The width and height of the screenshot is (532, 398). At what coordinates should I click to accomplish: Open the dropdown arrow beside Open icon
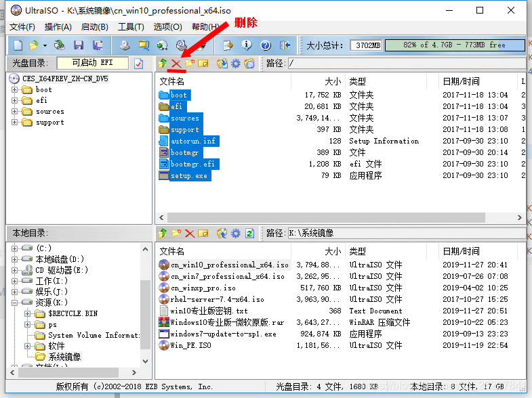click(x=45, y=45)
